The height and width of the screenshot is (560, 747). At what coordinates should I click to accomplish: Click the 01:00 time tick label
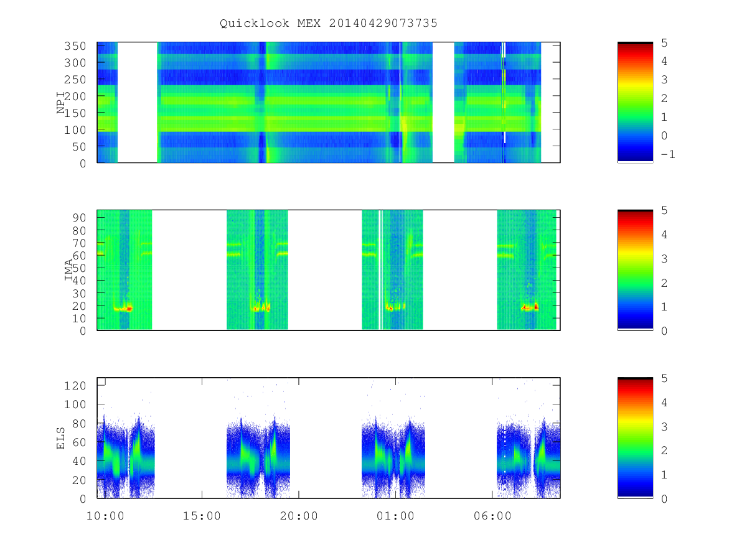click(x=396, y=516)
